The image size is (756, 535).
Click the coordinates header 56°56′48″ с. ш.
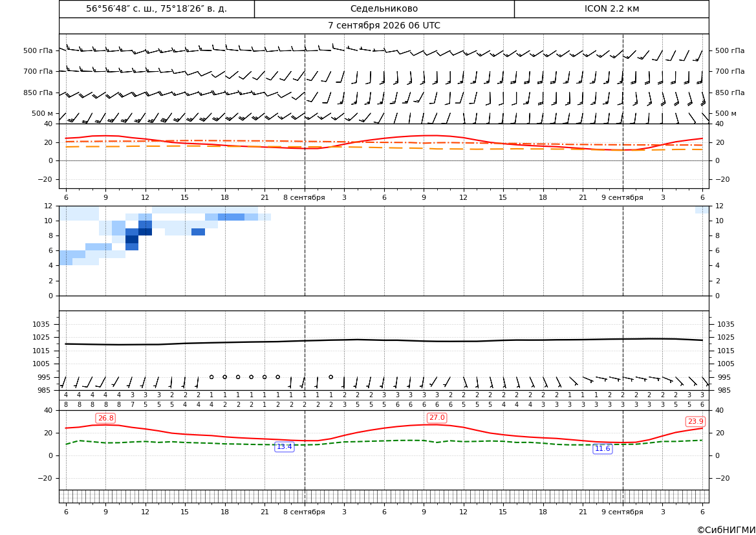point(157,8)
